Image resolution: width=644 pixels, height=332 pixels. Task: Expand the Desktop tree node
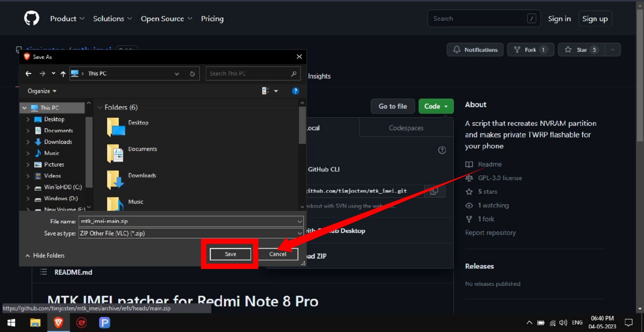click(x=28, y=119)
